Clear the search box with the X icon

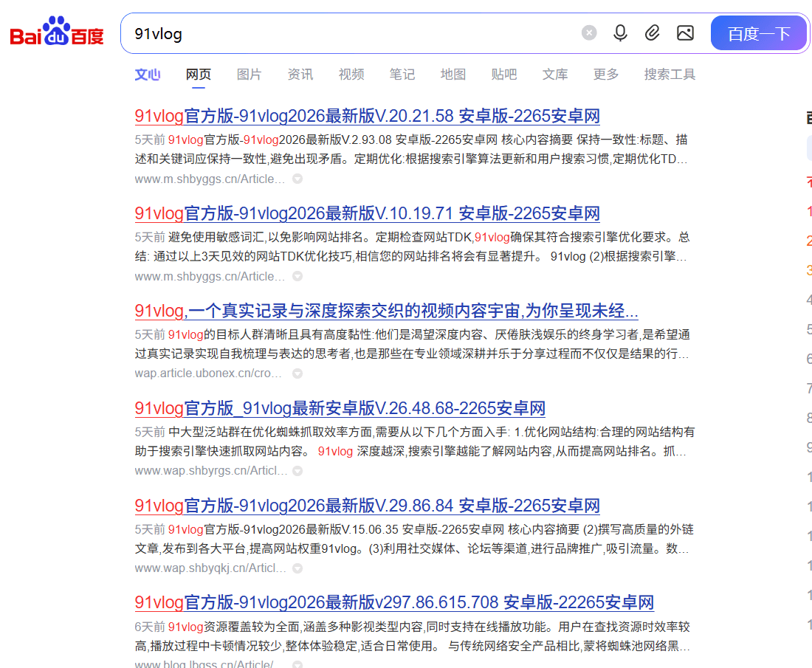[589, 33]
